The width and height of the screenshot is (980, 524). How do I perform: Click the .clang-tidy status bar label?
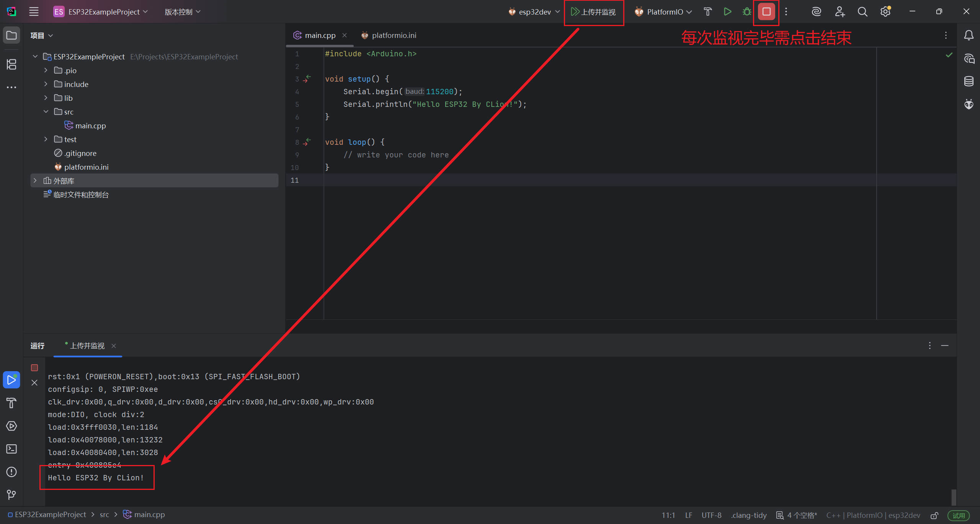[749, 515]
